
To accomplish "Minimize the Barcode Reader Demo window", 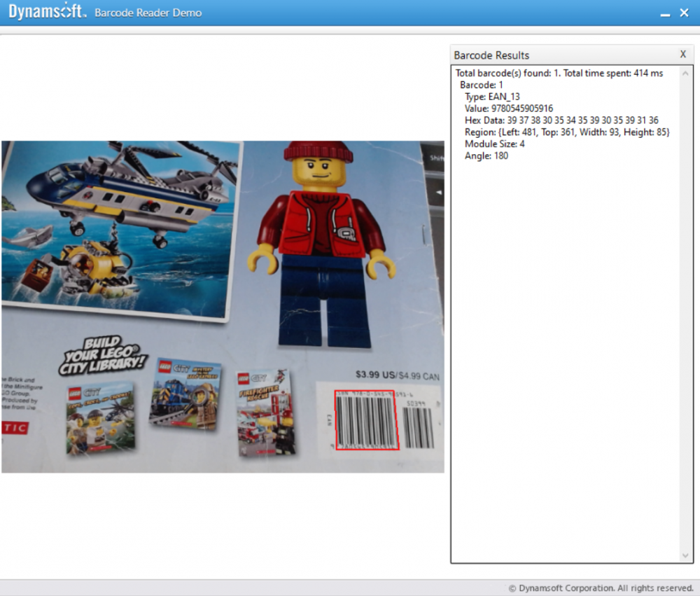I will (664, 13).
